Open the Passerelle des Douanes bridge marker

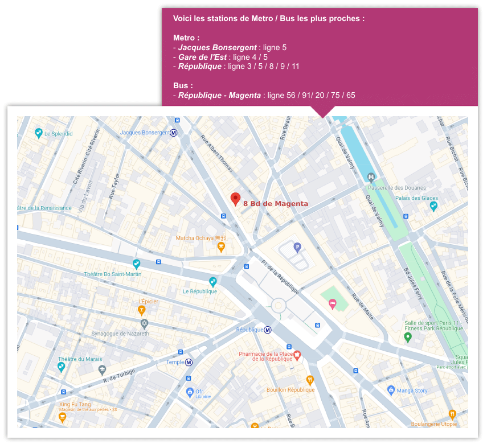tap(371, 178)
